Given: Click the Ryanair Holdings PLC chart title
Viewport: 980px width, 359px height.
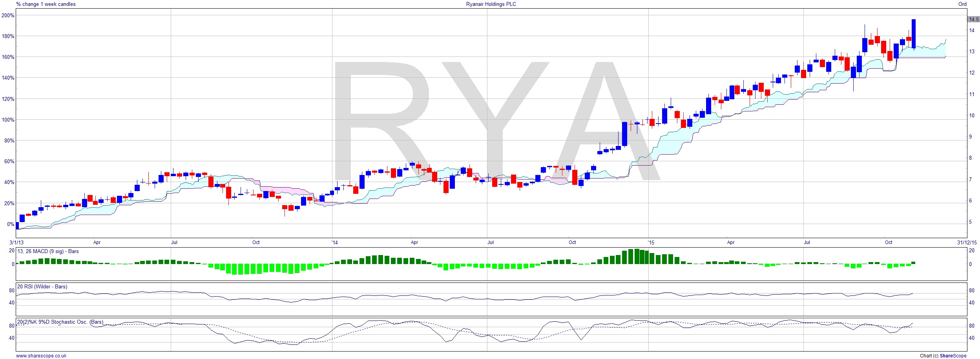Looking at the screenshot, I should coord(491,4).
